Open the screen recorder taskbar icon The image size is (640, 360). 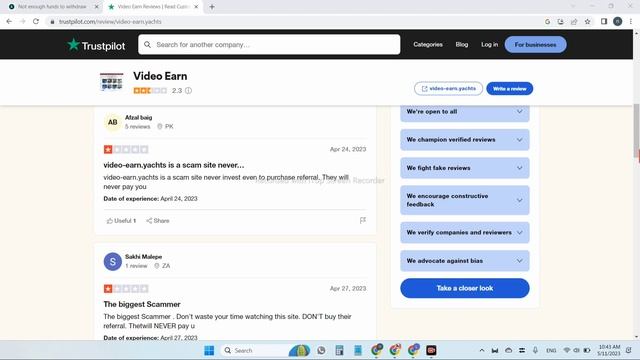tap(431, 350)
